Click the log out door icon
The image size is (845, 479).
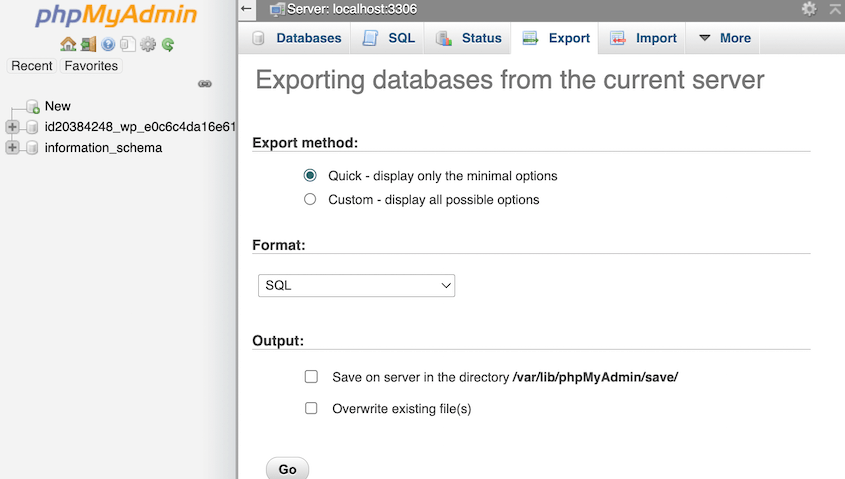[88, 44]
